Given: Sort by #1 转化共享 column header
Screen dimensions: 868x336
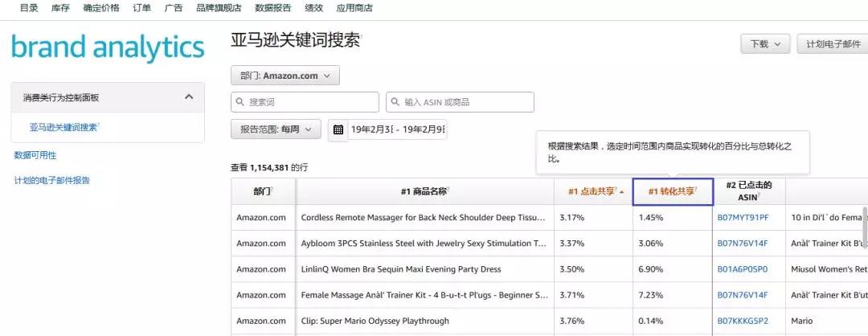Looking at the screenshot, I should (673, 191).
